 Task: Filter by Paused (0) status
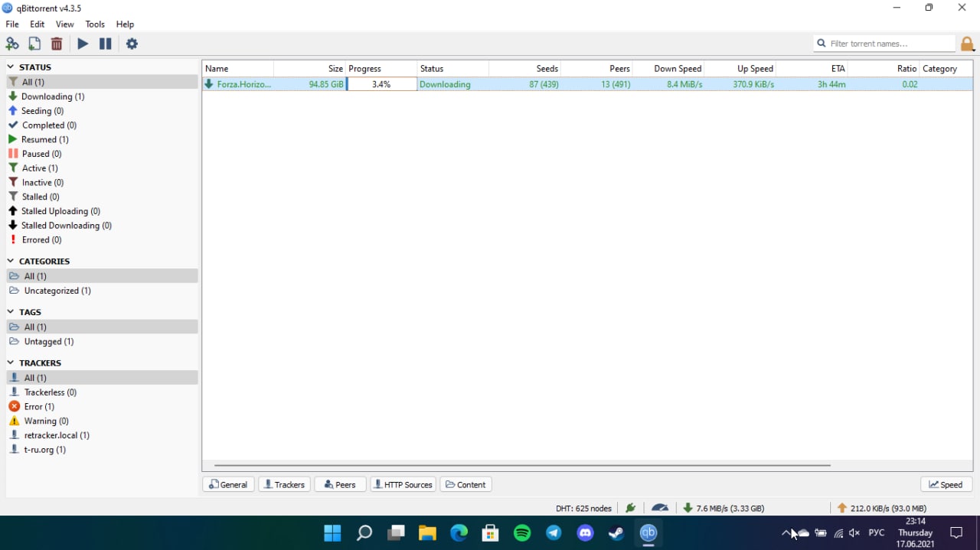[102, 154]
